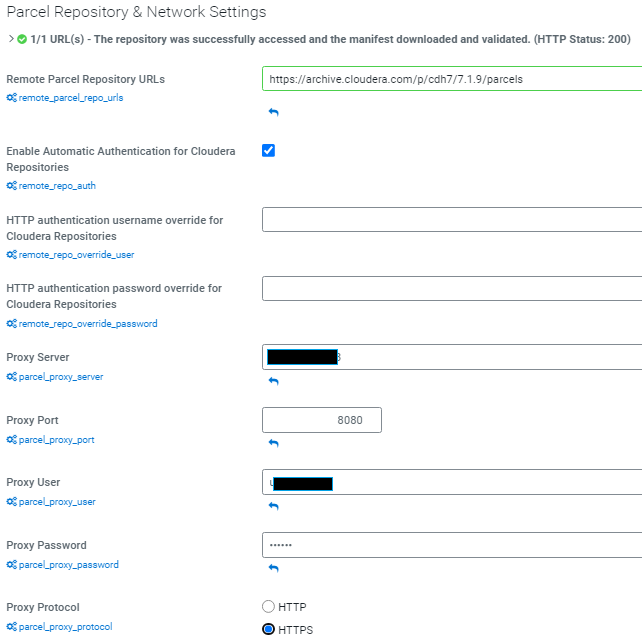This screenshot has height=641, width=642.
Task: Click gear icon beside remote_repo_auth
Action: pyautogui.click(x=11, y=186)
